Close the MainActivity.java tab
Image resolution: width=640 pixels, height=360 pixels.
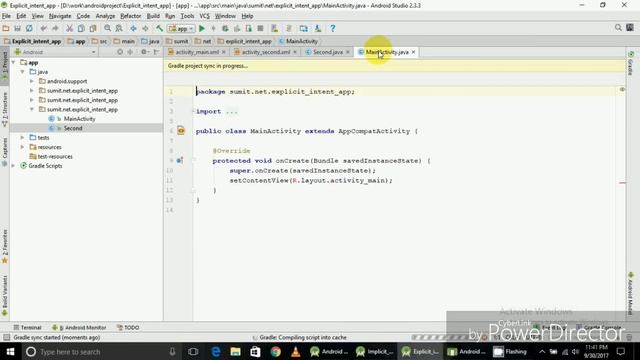coord(413,52)
